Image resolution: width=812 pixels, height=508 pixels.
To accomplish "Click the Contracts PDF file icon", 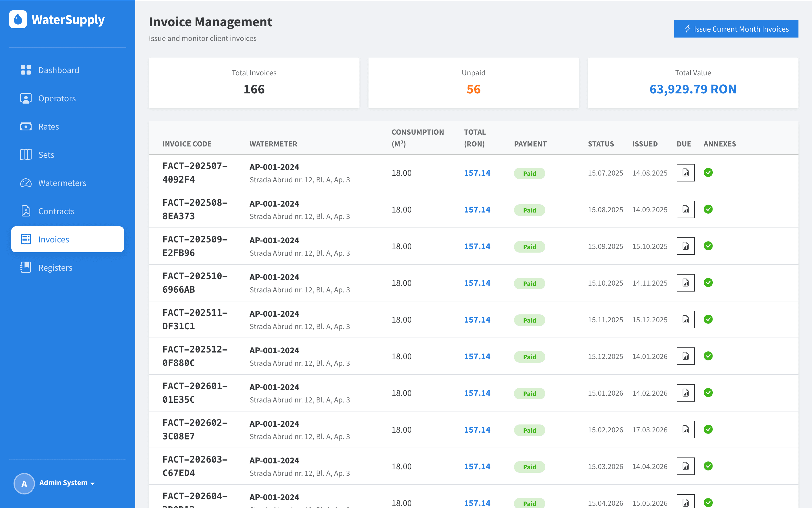I will 26,211.
